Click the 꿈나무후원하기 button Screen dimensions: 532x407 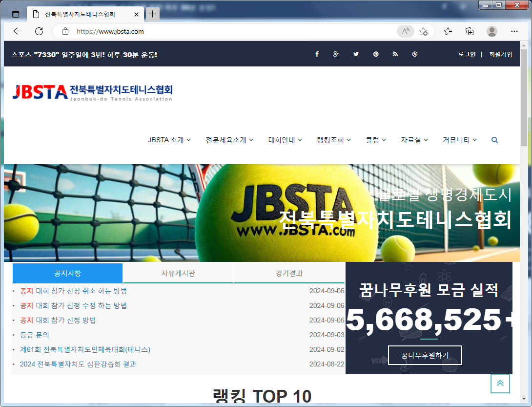pyautogui.click(x=425, y=355)
